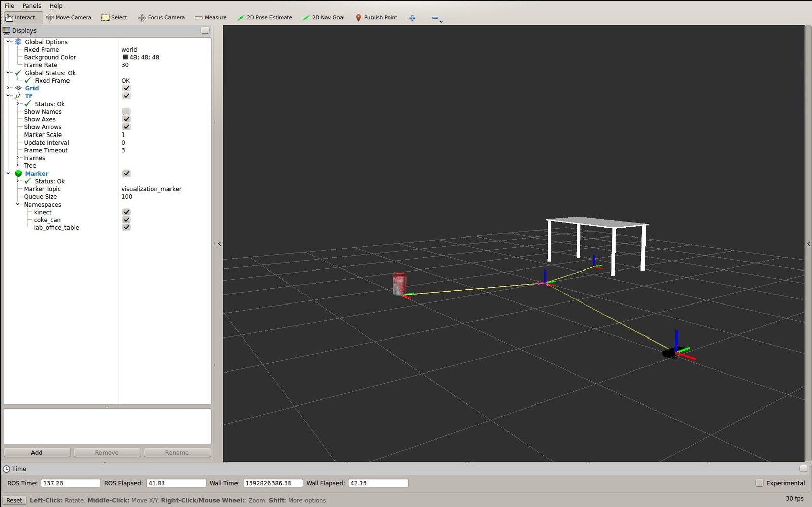The height and width of the screenshot is (507, 812).
Task: Activate the Move Camera tool
Action: point(69,18)
